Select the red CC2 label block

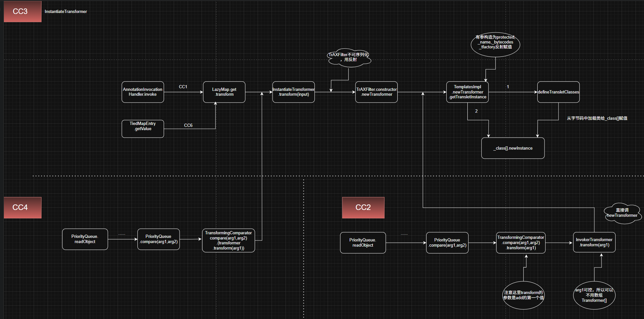(363, 207)
